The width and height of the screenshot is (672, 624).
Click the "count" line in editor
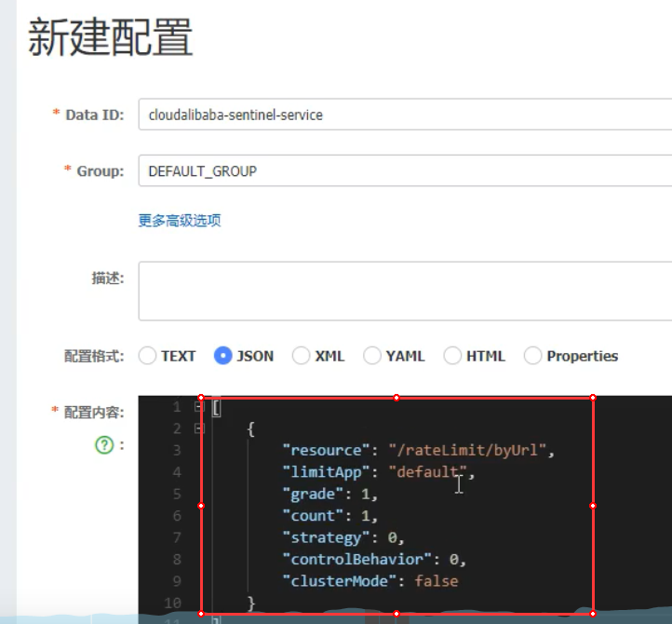pyautogui.click(x=330, y=515)
